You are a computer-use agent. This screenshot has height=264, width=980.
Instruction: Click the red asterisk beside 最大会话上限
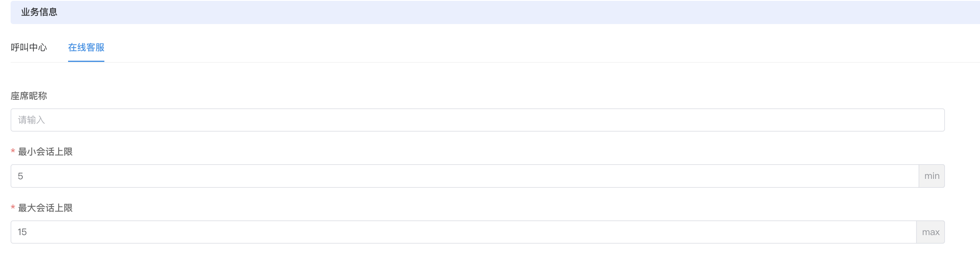coord(13,208)
